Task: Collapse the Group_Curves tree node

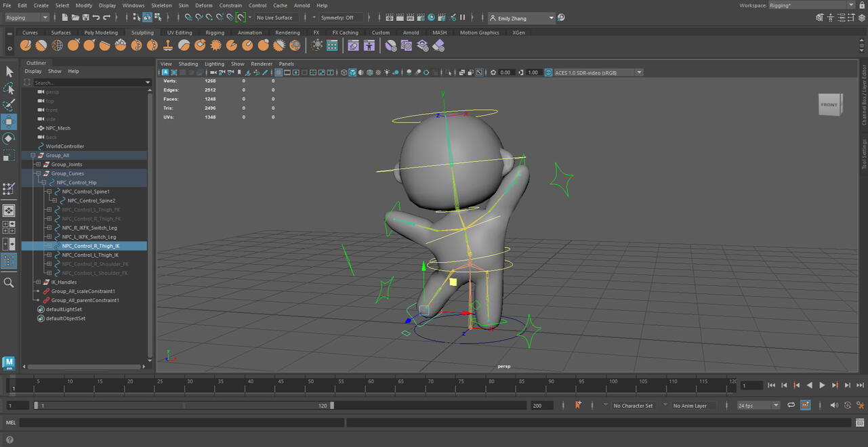Action: [38, 173]
